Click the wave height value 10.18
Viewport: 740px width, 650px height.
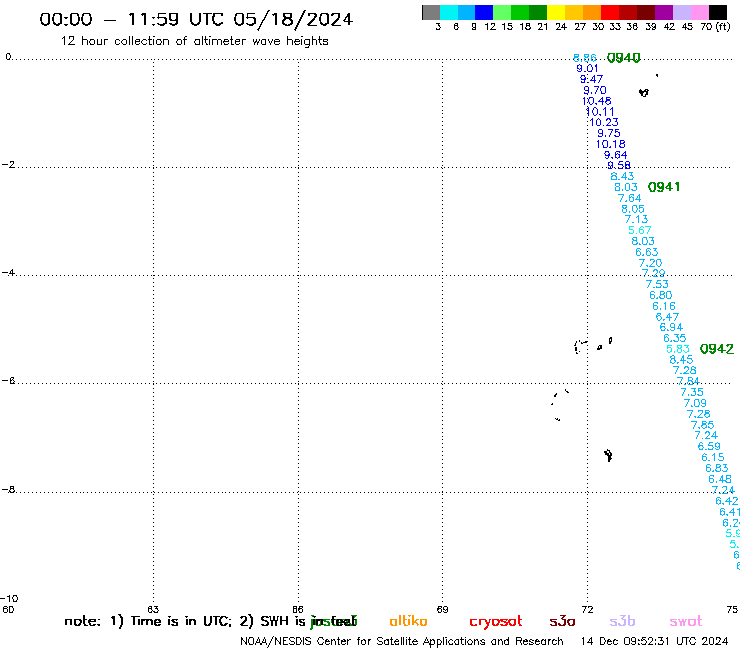(611, 144)
